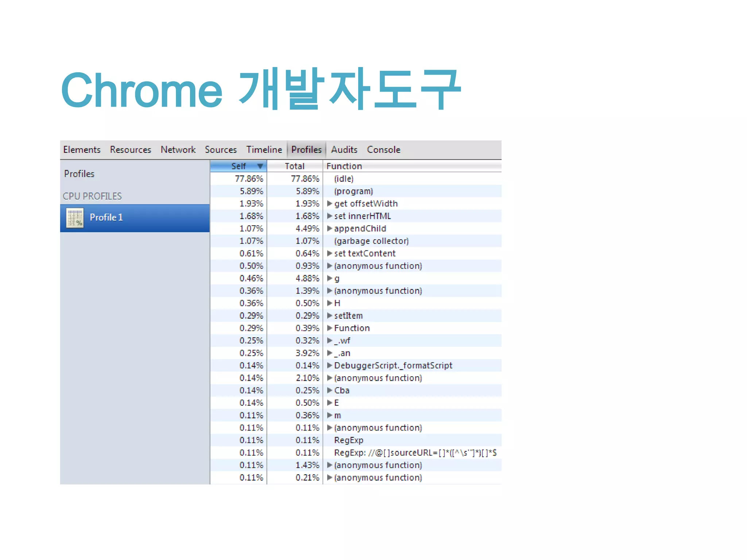
Task: Select the RegExp sourceURL row
Action: pyautogui.click(x=356, y=452)
